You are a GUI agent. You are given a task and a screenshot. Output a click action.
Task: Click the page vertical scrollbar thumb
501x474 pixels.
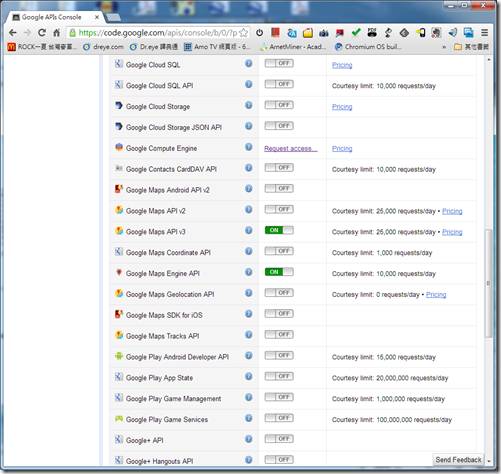coord(489,283)
